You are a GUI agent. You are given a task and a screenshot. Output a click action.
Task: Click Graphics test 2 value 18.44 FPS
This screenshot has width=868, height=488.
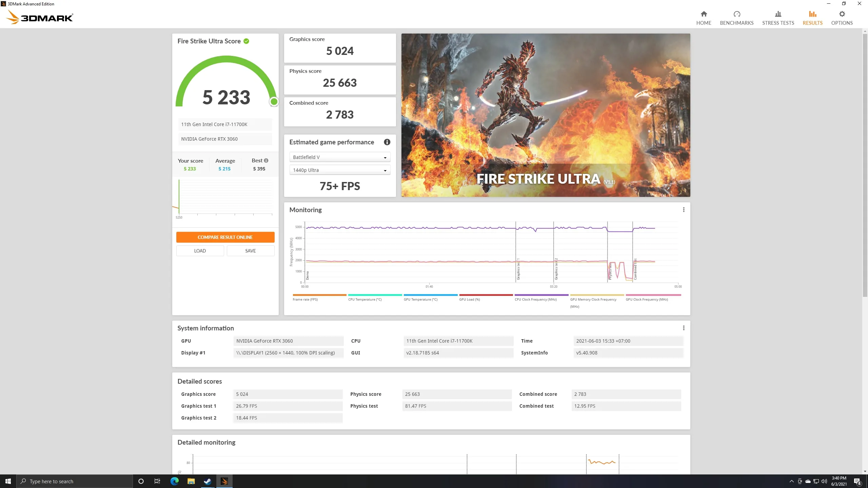(288, 418)
